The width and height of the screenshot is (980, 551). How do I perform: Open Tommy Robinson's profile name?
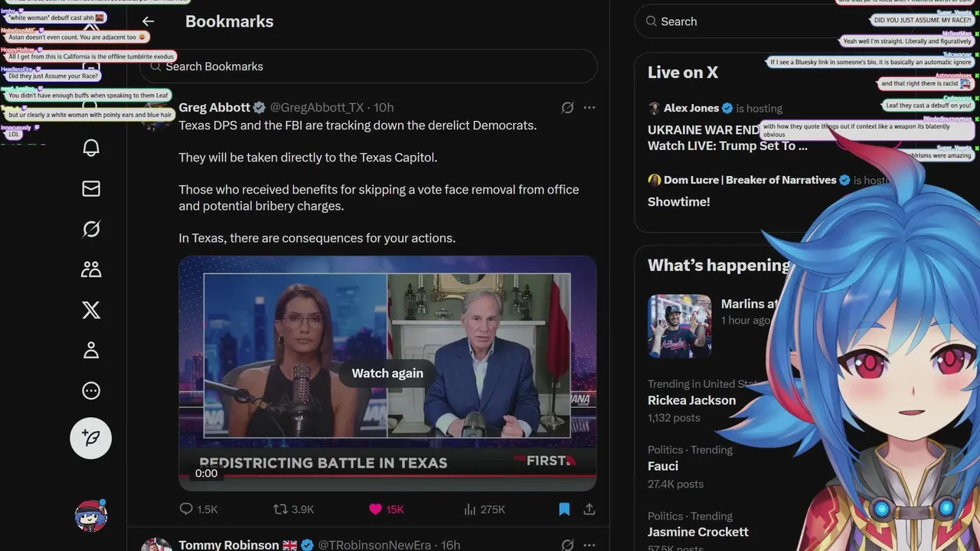click(229, 545)
